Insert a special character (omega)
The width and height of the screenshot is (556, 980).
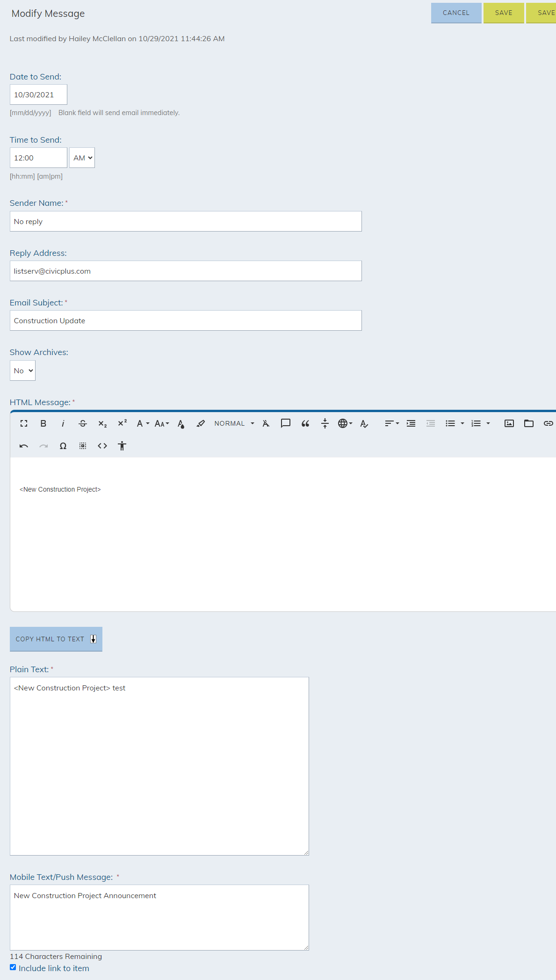[x=63, y=446]
